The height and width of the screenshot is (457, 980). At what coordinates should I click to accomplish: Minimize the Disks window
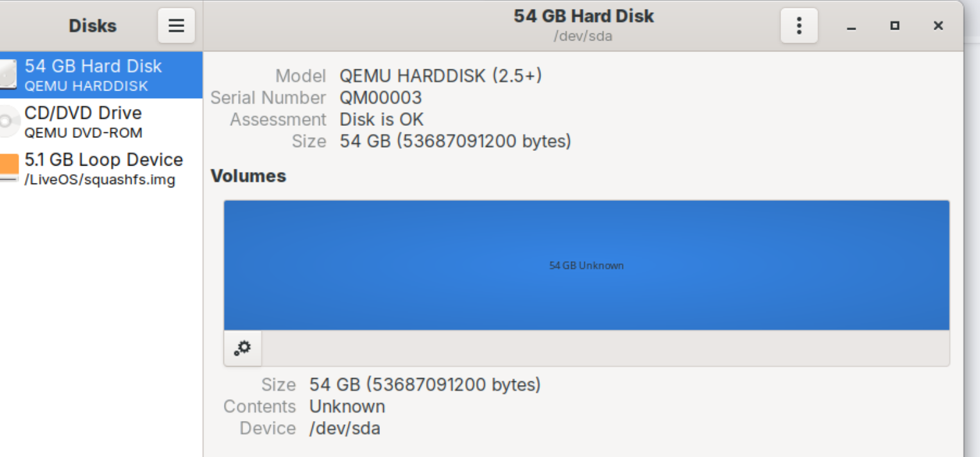coord(851,26)
